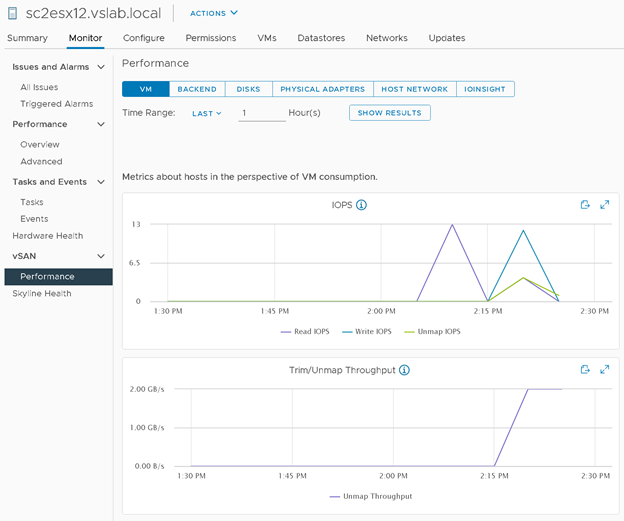Select the HOST NETWORK performance view
This screenshot has height=521, width=624.
click(416, 89)
